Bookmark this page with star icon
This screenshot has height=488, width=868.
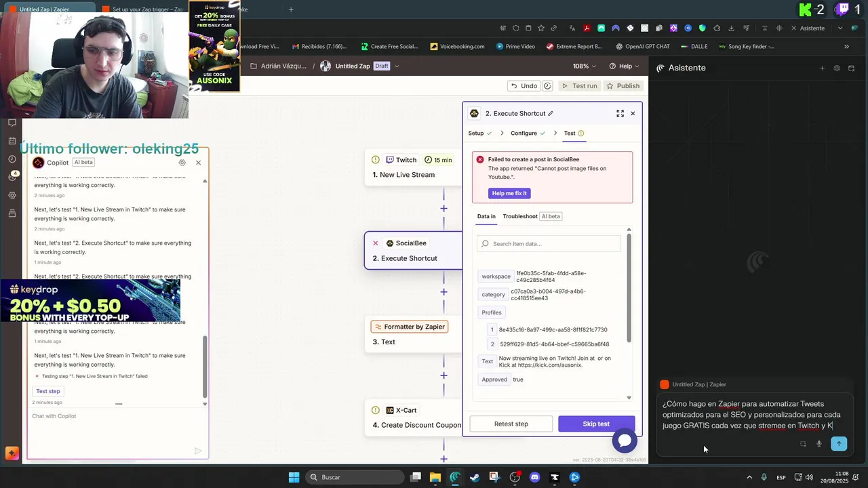[x=541, y=28]
